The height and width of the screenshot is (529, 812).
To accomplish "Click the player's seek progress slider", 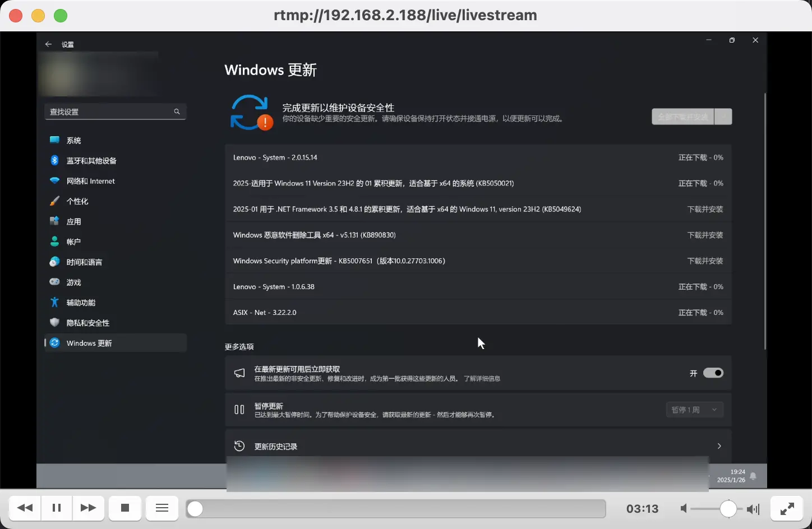I will point(396,509).
